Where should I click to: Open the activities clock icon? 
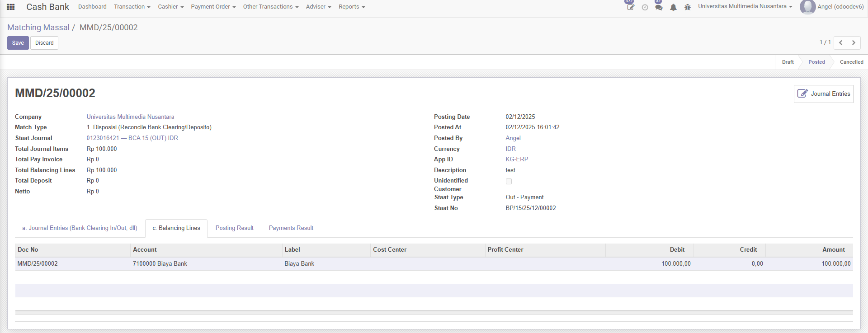click(x=645, y=7)
